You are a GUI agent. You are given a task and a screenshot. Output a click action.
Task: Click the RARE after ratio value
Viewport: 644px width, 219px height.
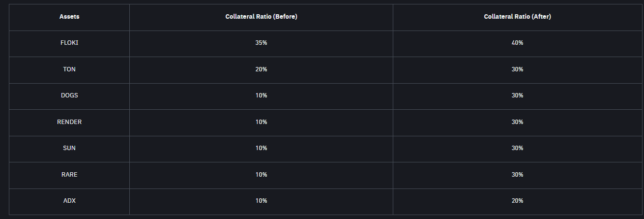tap(517, 175)
